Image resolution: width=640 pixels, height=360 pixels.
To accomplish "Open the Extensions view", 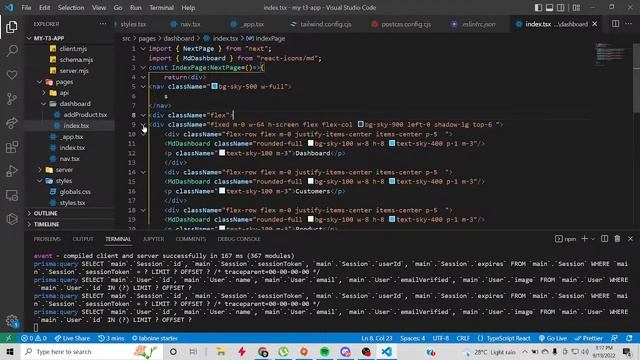I will [12, 147].
